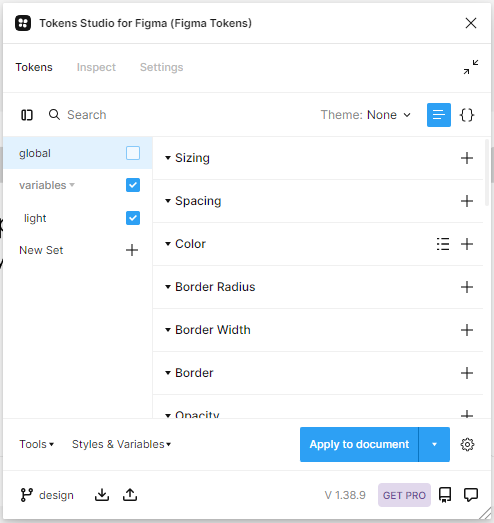Click version V 1.38.9 text
Screen dimensions: 494x523
[x=345, y=495]
